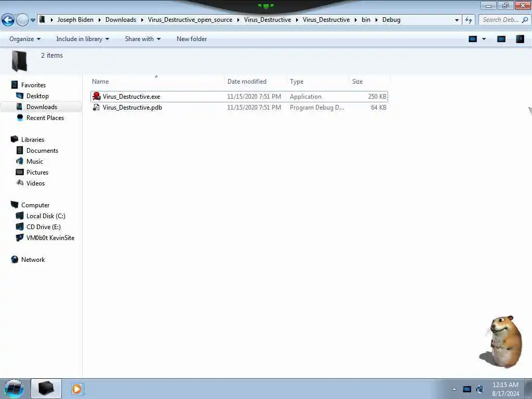The image size is (532, 399).
Task: Click the Debug breadcrumb segment
Action: click(391, 20)
